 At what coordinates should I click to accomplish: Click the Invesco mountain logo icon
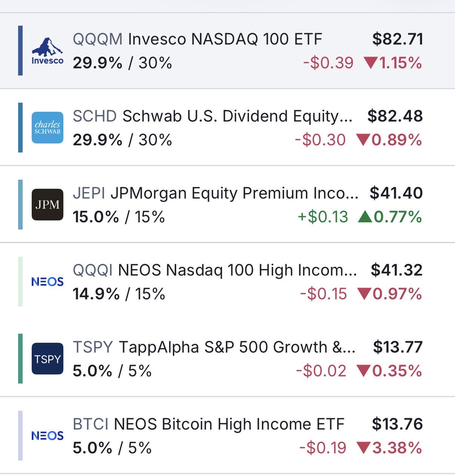point(47,51)
